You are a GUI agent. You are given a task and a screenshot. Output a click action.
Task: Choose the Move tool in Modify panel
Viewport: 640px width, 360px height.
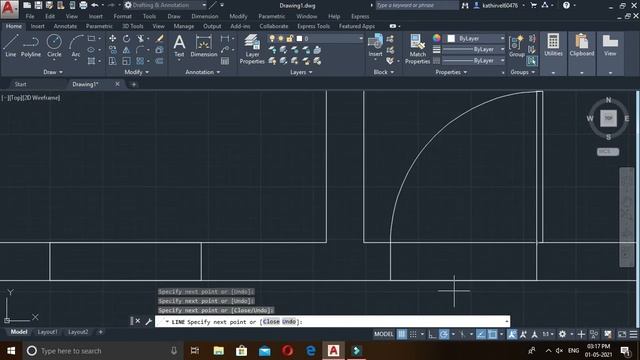pos(113,38)
